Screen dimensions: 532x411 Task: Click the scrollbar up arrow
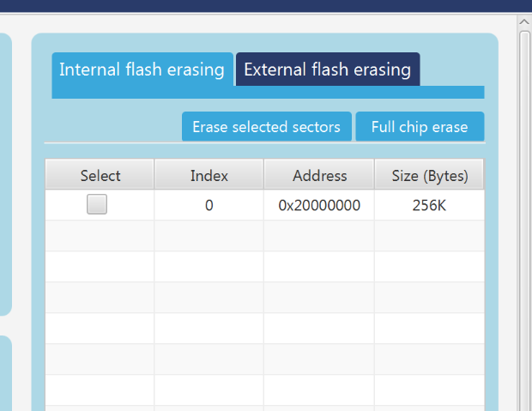(524, 21)
